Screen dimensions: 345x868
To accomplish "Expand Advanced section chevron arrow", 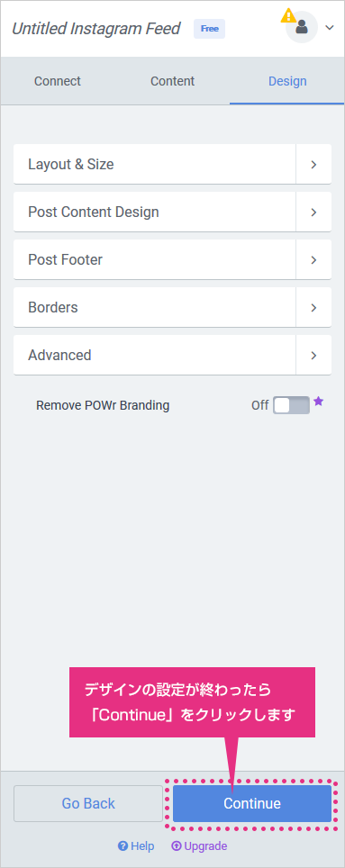I will coord(313,355).
